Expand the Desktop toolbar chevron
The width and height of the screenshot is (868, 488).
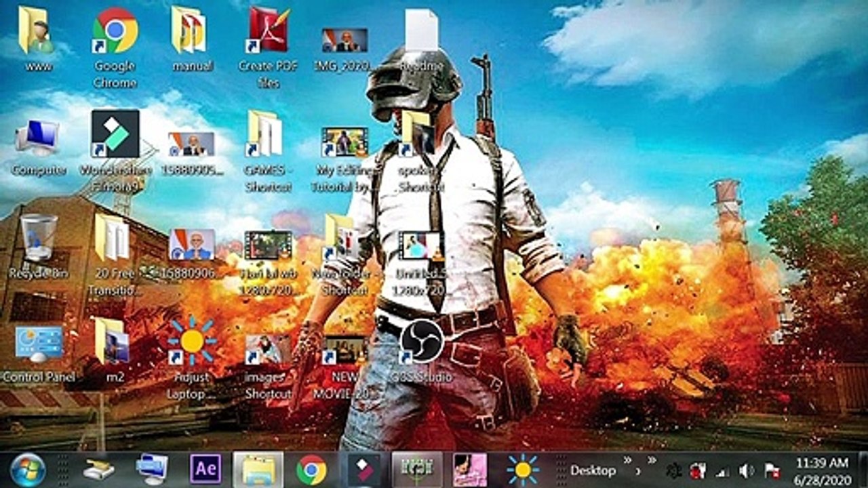629,461
